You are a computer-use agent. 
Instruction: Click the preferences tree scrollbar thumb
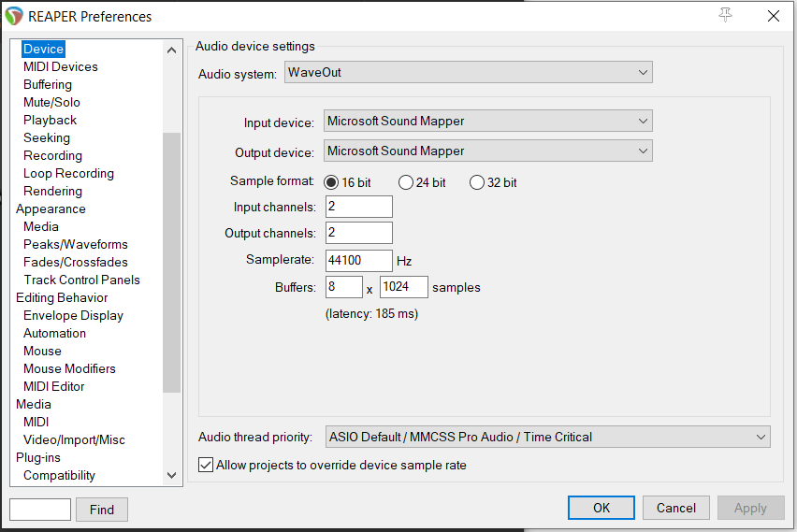tap(172, 263)
